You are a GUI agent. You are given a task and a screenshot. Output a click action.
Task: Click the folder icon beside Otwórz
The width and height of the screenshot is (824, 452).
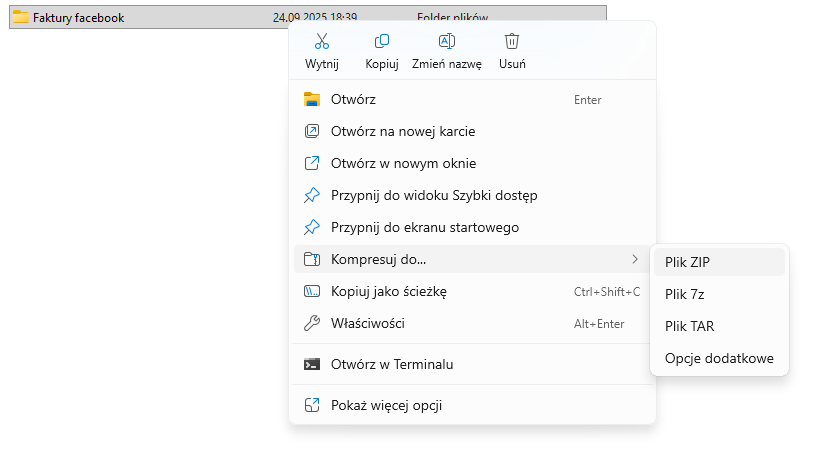pyautogui.click(x=312, y=99)
